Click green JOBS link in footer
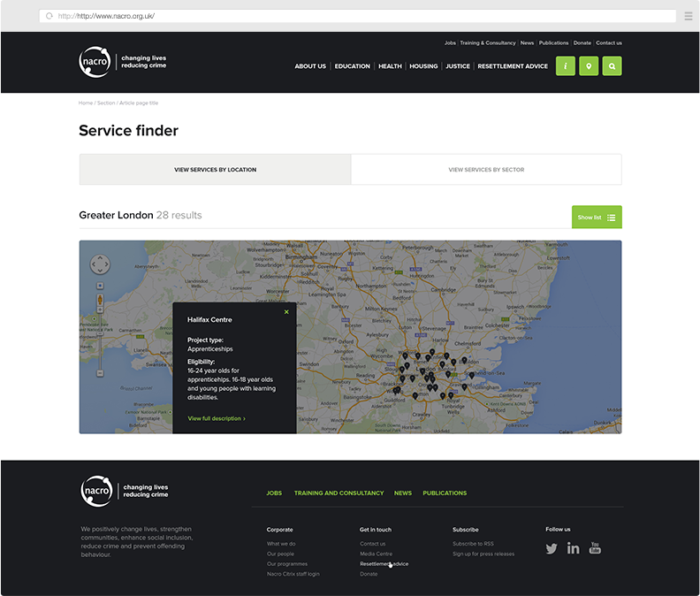 tap(274, 493)
